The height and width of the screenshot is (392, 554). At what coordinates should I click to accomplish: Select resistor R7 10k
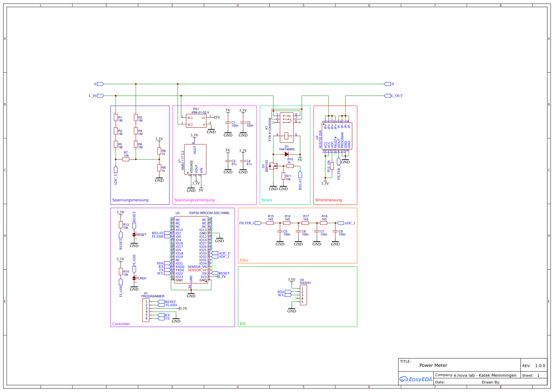(126, 159)
